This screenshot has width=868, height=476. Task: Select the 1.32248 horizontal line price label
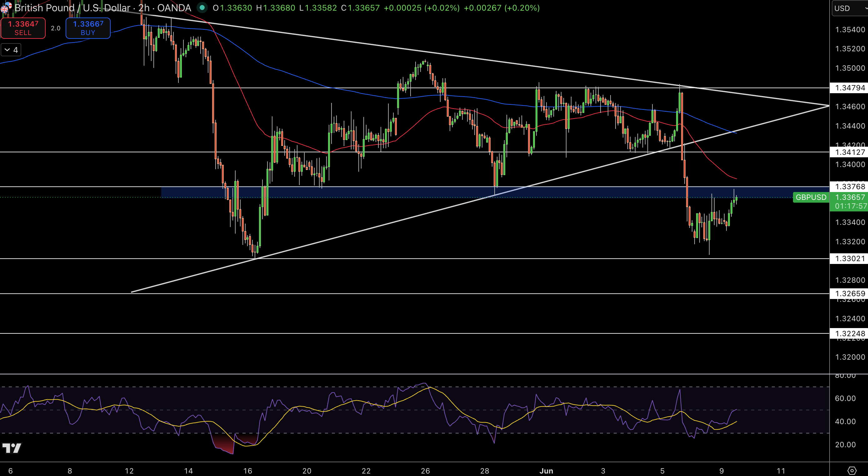pyautogui.click(x=849, y=334)
